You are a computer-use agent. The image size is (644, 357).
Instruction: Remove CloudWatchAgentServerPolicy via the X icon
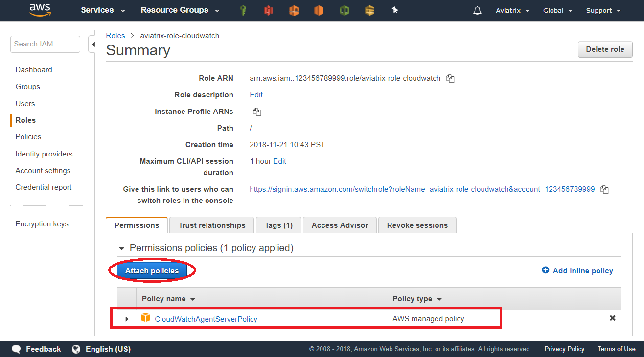(x=612, y=318)
